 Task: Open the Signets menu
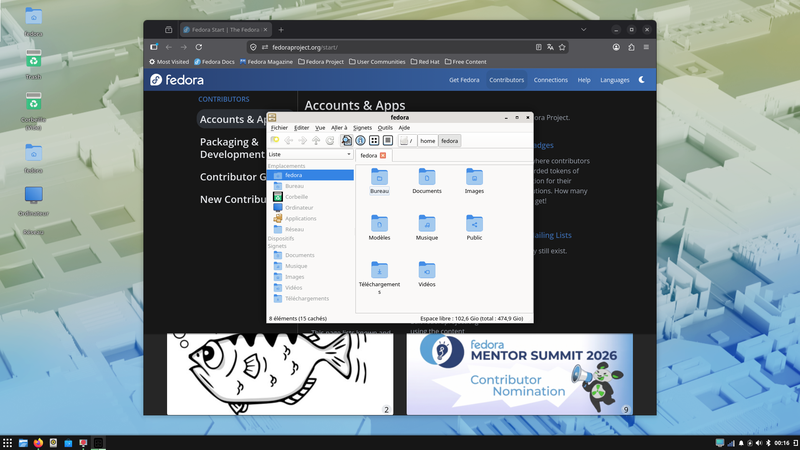coord(362,128)
